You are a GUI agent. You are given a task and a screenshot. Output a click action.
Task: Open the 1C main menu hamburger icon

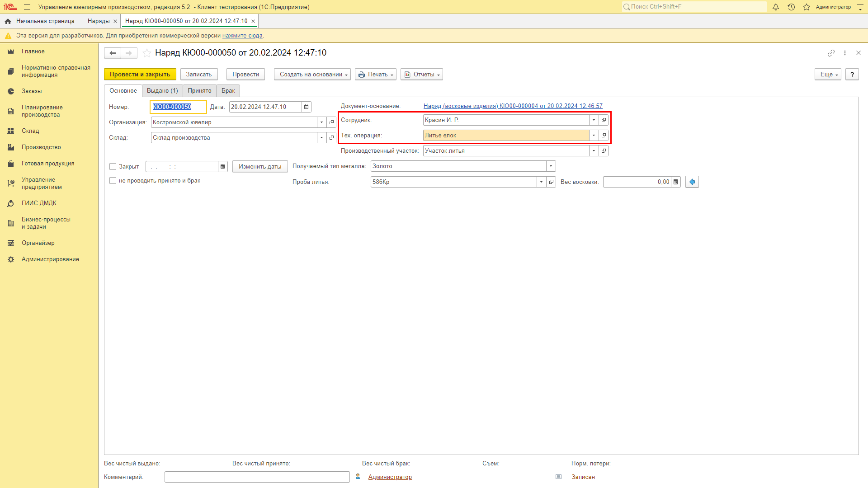(x=27, y=7)
